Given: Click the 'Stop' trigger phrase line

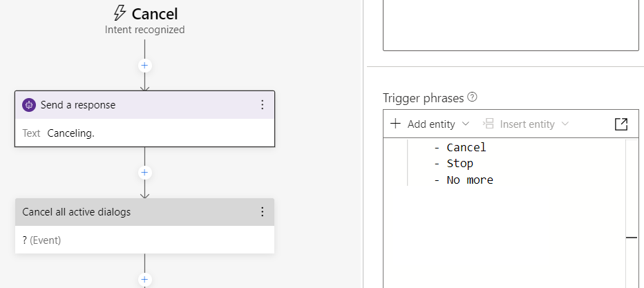Looking at the screenshot, I should (460, 164).
